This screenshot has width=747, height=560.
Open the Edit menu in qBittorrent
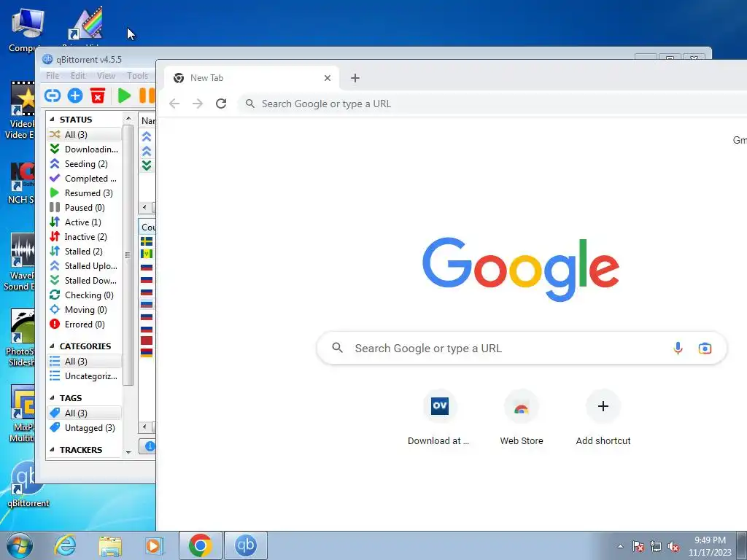[77, 76]
